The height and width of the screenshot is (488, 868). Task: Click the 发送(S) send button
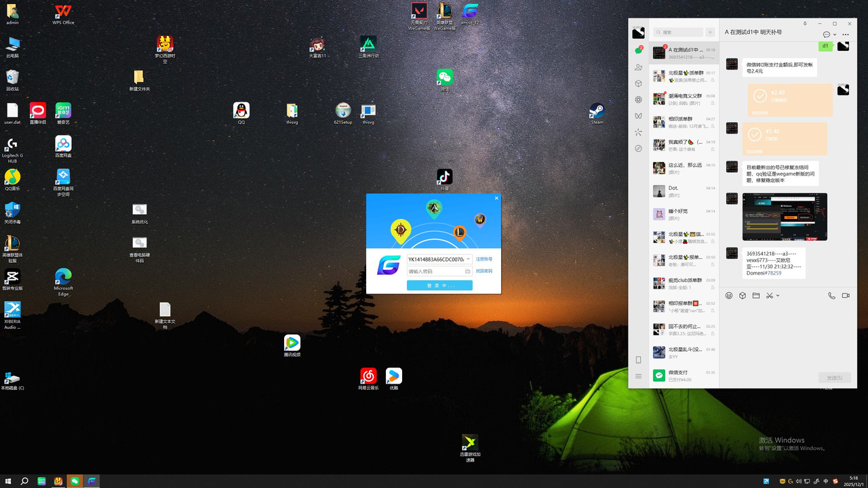(834, 378)
